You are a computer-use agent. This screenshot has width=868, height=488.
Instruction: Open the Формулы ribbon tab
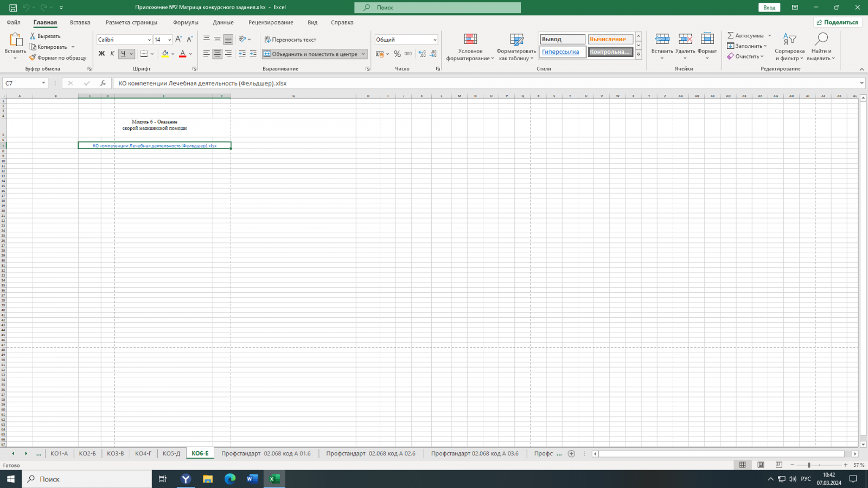point(186,23)
